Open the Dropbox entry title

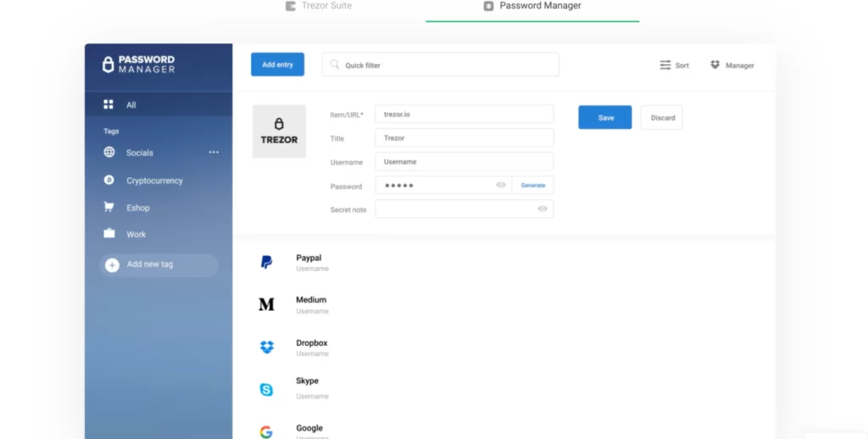tap(312, 342)
